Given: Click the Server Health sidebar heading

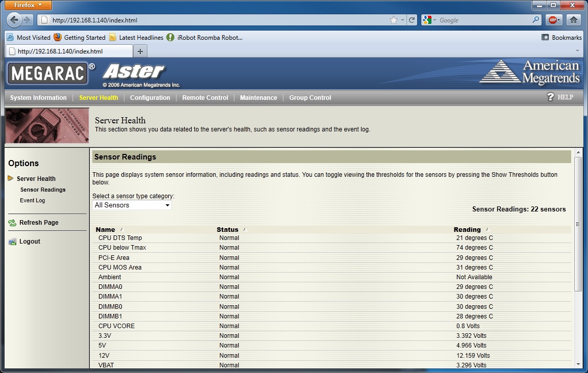Looking at the screenshot, I should point(36,179).
